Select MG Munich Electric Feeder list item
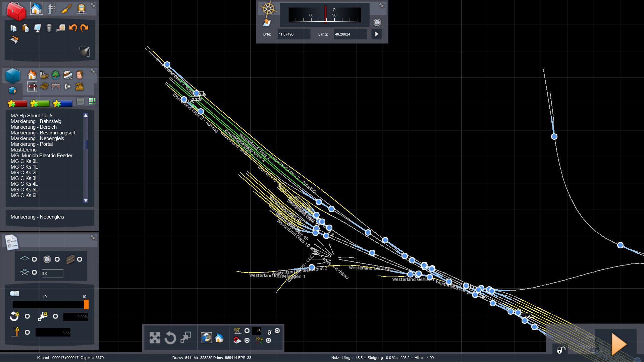Screen dimensions: 644x362 [x=41, y=156]
